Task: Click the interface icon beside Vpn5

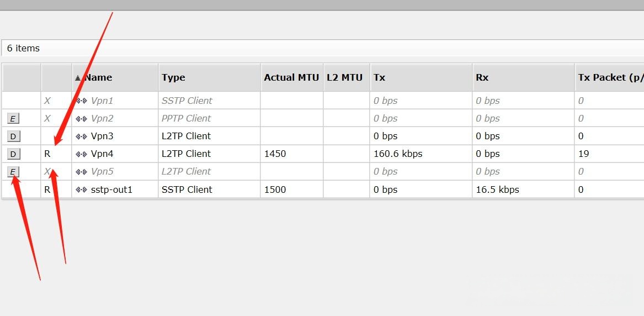Action: pos(81,171)
